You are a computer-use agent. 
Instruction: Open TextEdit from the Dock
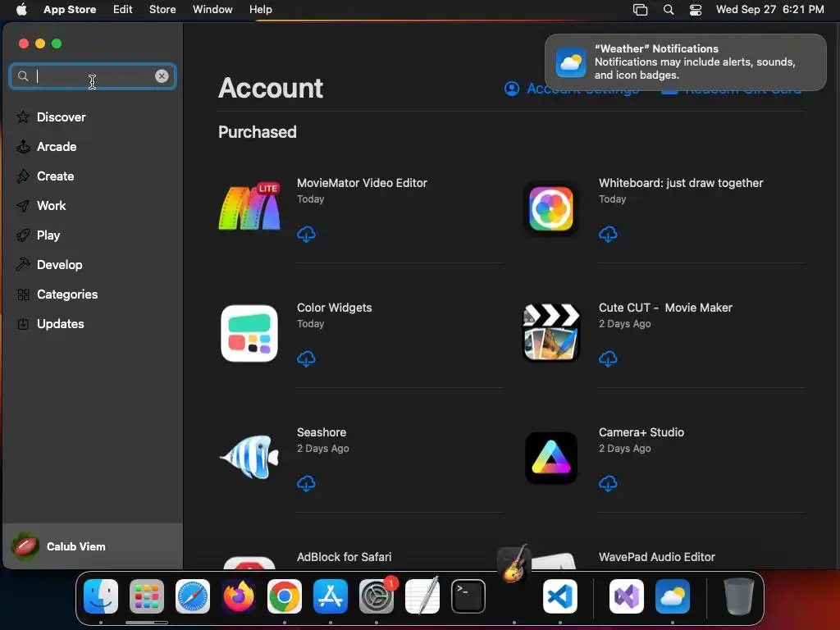point(422,596)
